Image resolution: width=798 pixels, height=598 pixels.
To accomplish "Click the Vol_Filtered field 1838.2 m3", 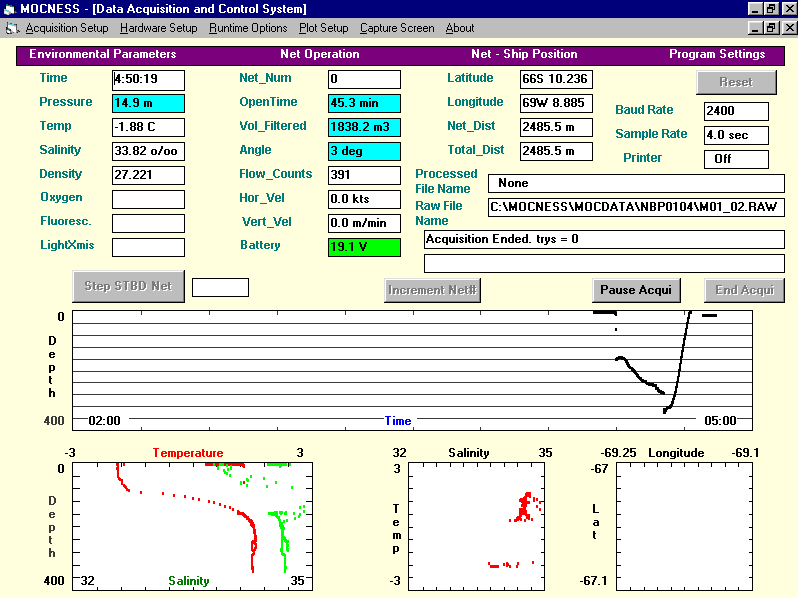I will [x=364, y=127].
